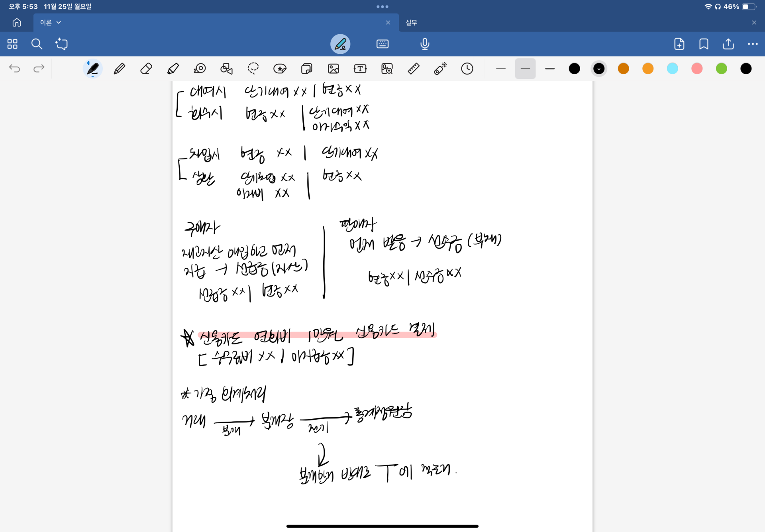This screenshot has height=532, width=765.
Task: Select the highlighter tool
Action: pyautogui.click(x=173, y=69)
